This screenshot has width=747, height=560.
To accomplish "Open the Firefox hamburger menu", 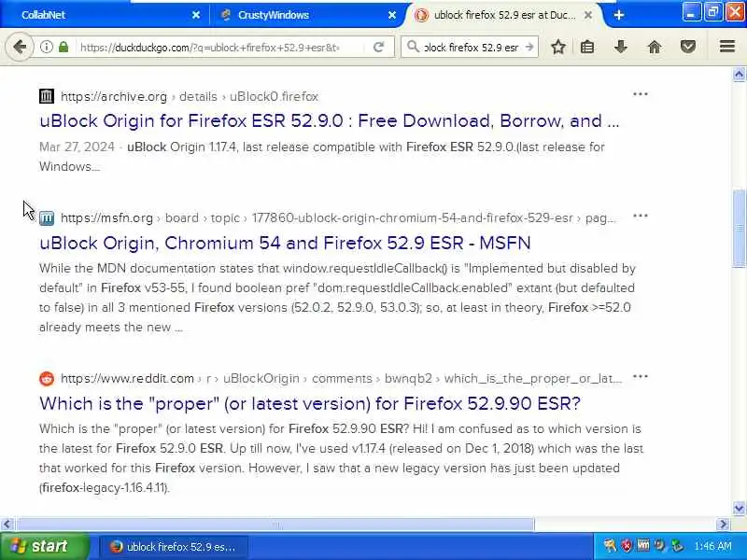I will [727, 47].
